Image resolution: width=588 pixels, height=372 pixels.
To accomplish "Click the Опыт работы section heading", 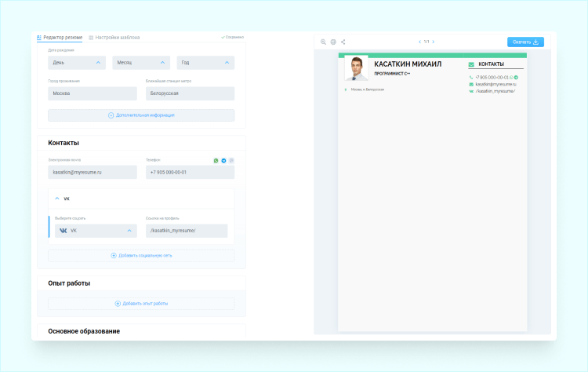I will pos(69,283).
